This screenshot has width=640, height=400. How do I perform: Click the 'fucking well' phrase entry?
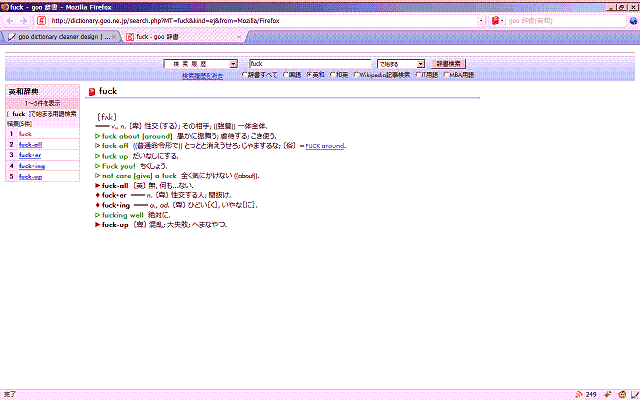pyautogui.click(x=122, y=215)
